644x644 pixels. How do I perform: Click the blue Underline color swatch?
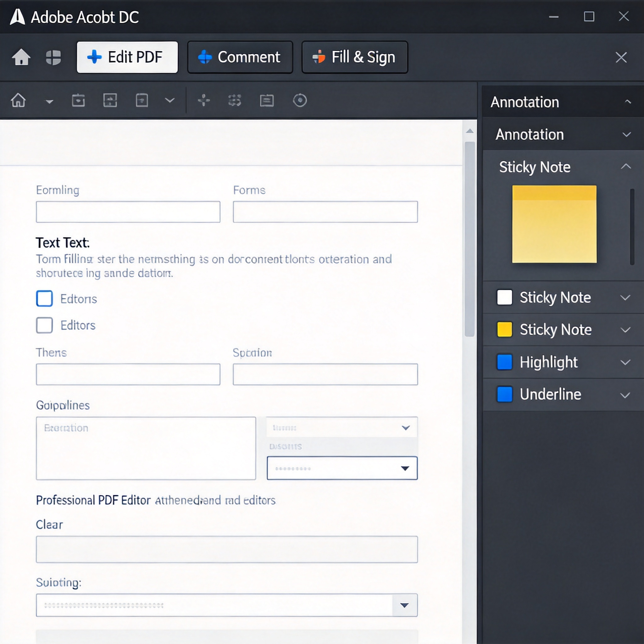point(504,394)
